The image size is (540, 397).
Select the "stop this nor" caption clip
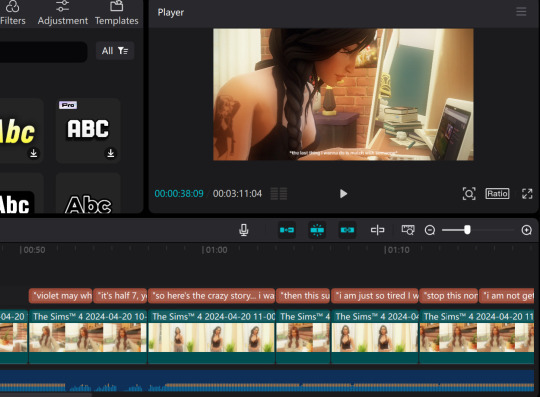(449, 296)
